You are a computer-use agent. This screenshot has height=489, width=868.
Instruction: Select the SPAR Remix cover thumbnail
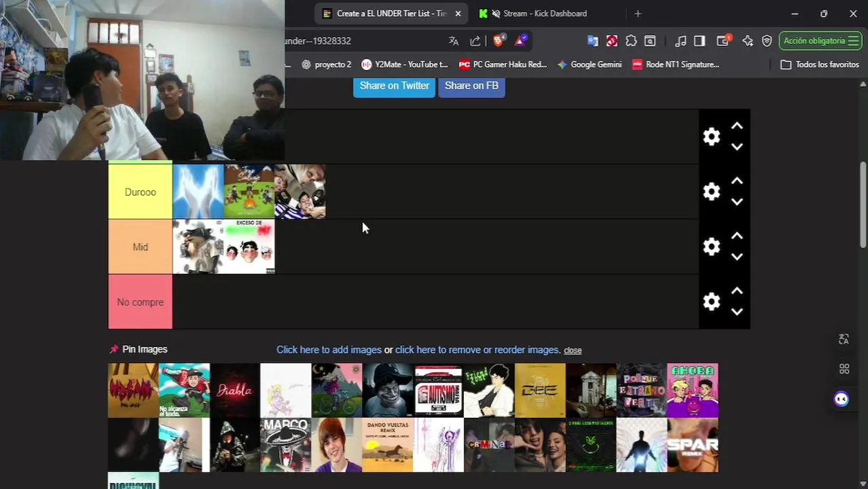[x=693, y=445]
